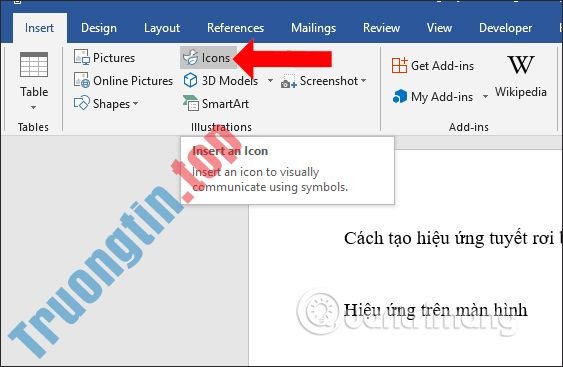
Task: Click the Get Add-ins store icon
Action: click(x=400, y=65)
